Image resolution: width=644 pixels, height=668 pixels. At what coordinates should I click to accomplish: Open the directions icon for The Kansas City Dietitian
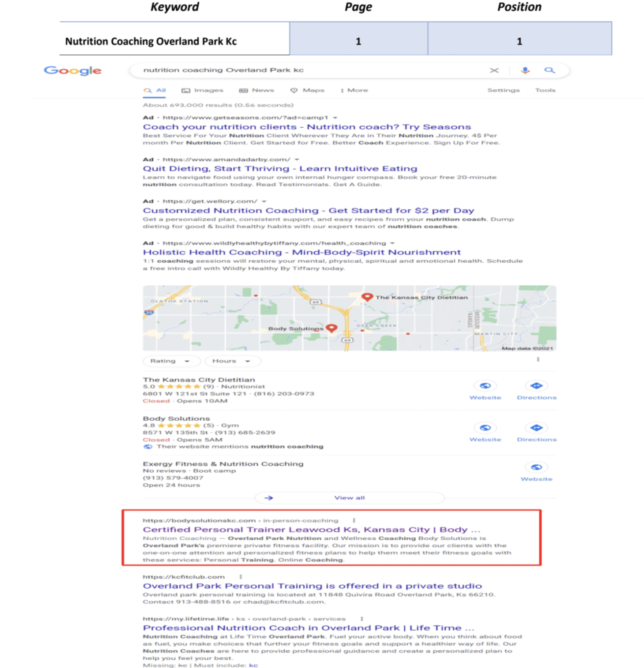[536, 386]
